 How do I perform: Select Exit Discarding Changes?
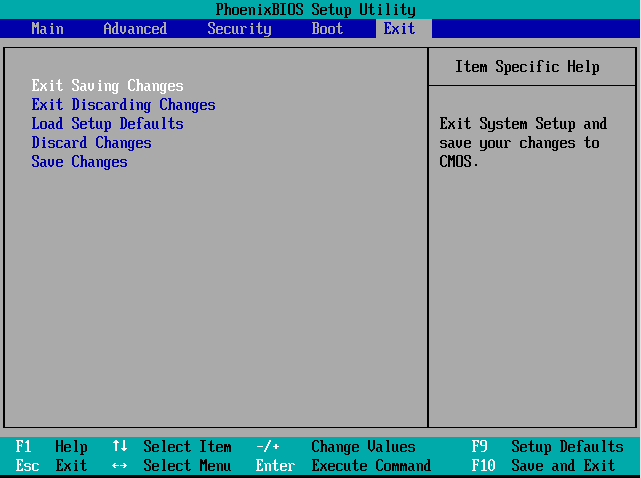pyautogui.click(x=123, y=105)
